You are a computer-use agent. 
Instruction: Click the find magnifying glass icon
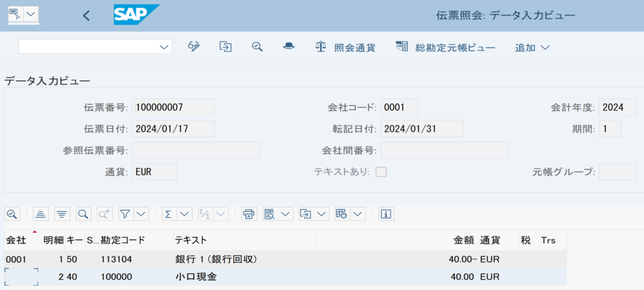[x=84, y=214]
